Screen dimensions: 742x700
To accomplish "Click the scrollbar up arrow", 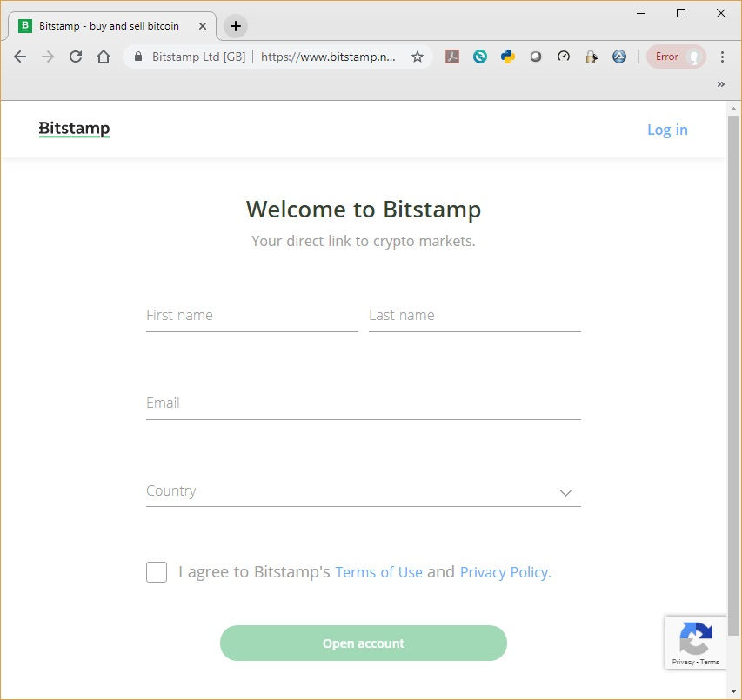I will pyautogui.click(x=733, y=109).
